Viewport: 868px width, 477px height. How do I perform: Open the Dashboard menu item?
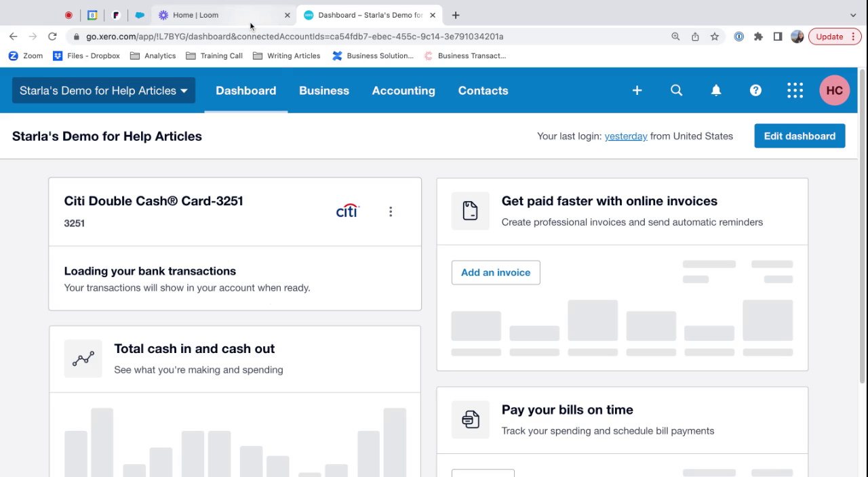pos(245,90)
